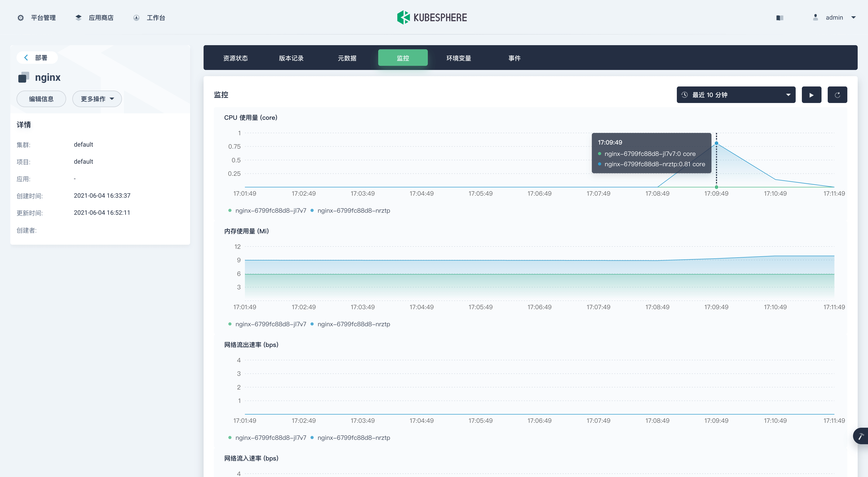This screenshot has width=868, height=477.
Task: Go back via the 部署 link
Action: (37, 58)
